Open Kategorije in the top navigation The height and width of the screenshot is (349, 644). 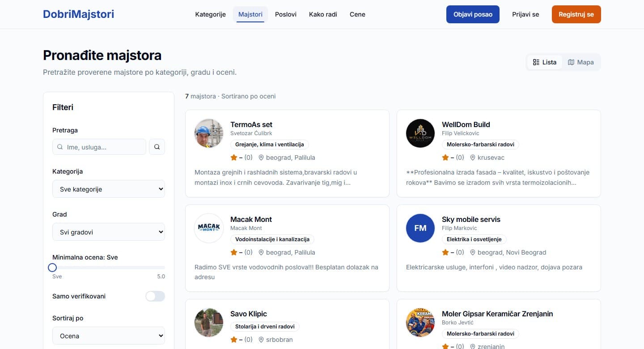[210, 14]
